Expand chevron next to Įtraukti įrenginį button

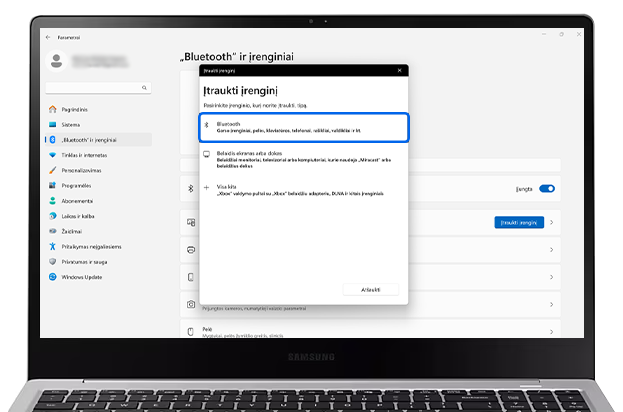[x=552, y=222]
